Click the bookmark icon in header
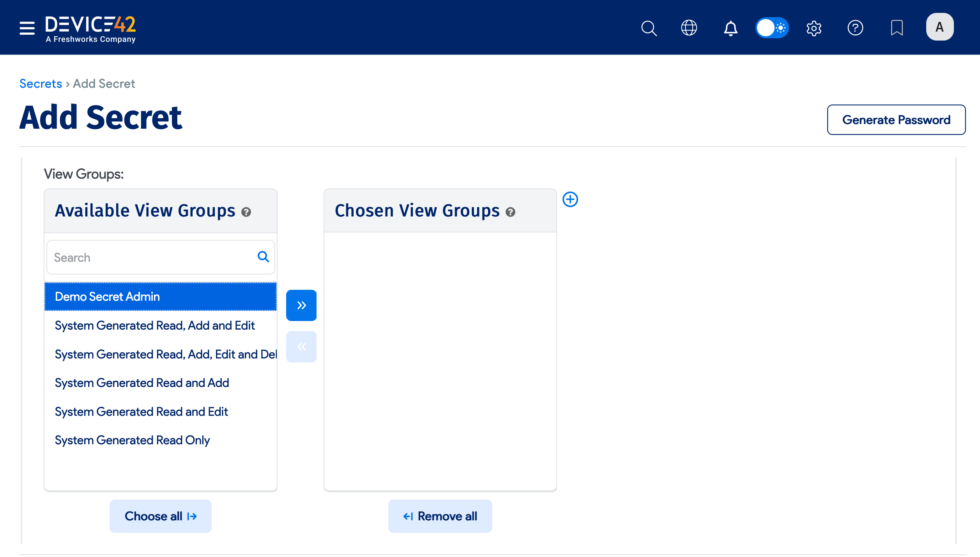 [897, 28]
